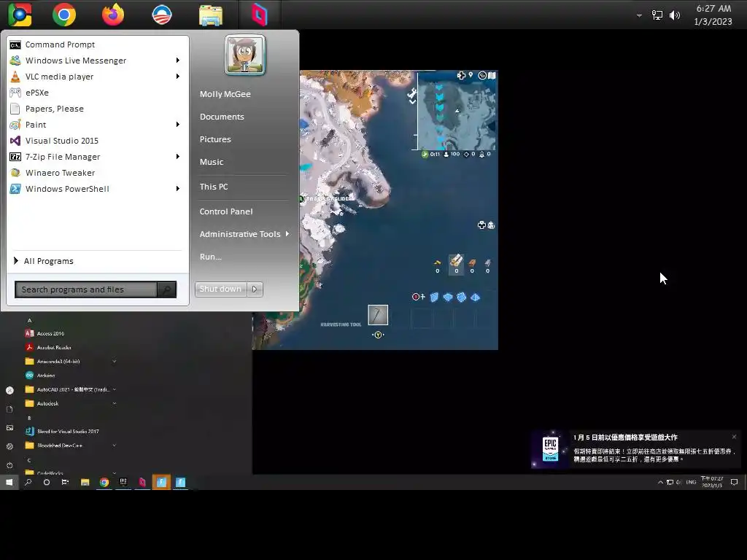Open Documents from the start menu
The width and height of the screenshot is (747, 560).
[x=222, y=117]
